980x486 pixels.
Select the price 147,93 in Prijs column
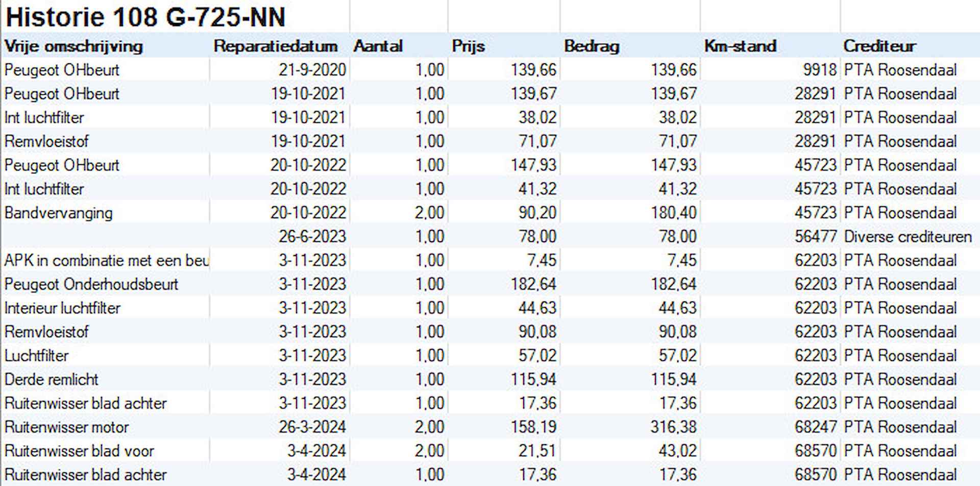533,165
